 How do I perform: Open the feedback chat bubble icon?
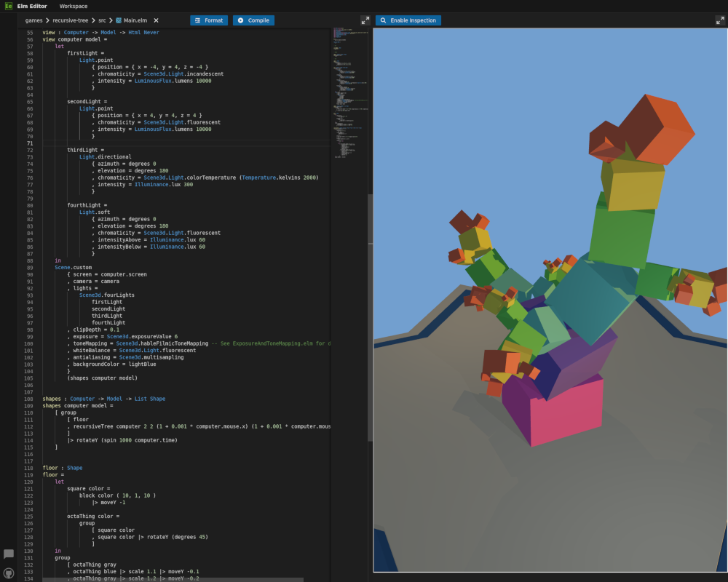pyautogui.click(x=9, y=554)
